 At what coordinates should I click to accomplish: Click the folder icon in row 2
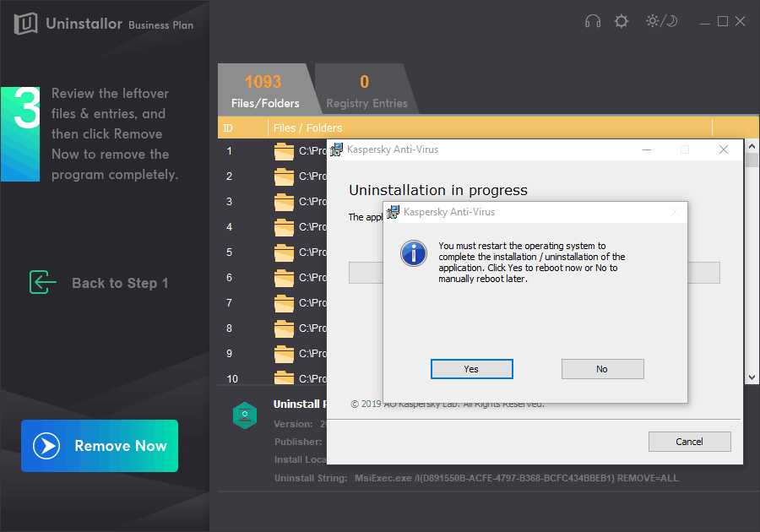284,176
